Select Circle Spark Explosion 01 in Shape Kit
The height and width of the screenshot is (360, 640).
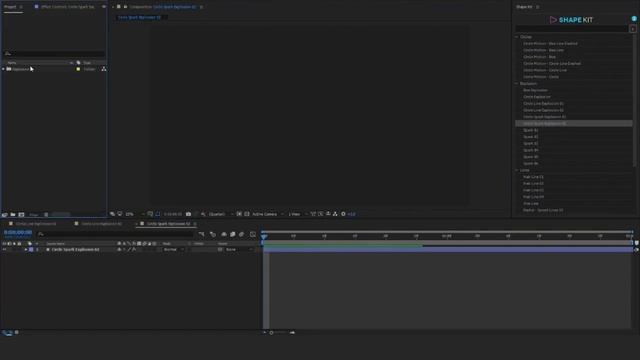[544, 117]
